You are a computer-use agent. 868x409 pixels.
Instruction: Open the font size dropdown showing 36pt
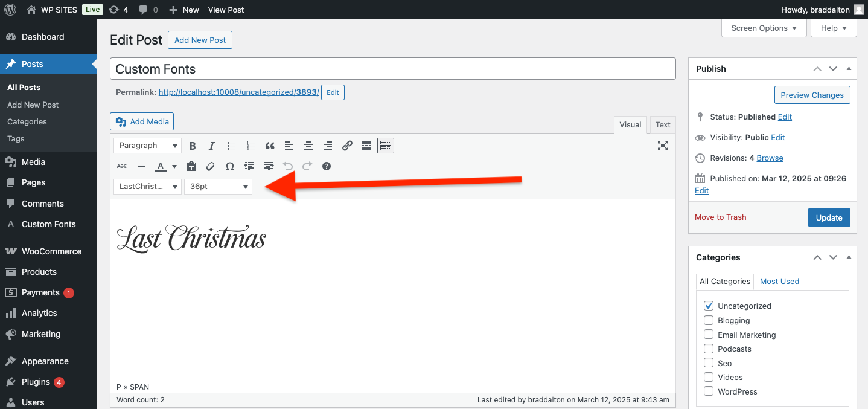tap(218, 187)
